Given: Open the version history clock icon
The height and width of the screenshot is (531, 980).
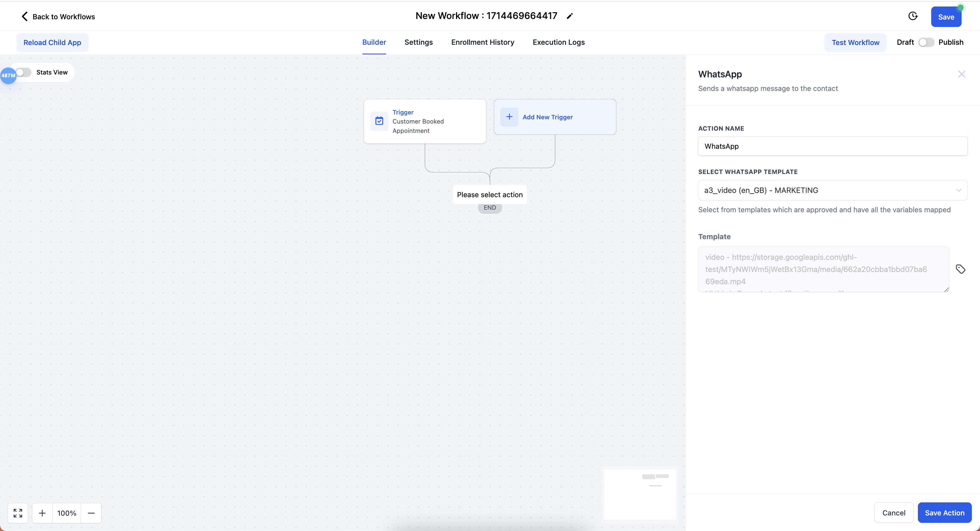Looking at the screenshot, I should [x=913, y=16].
